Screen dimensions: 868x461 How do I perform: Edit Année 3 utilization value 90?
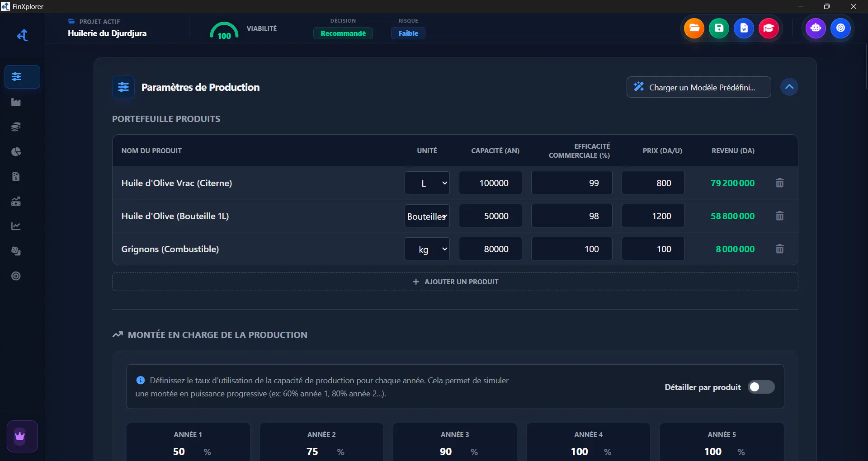(x=446, y=452)
